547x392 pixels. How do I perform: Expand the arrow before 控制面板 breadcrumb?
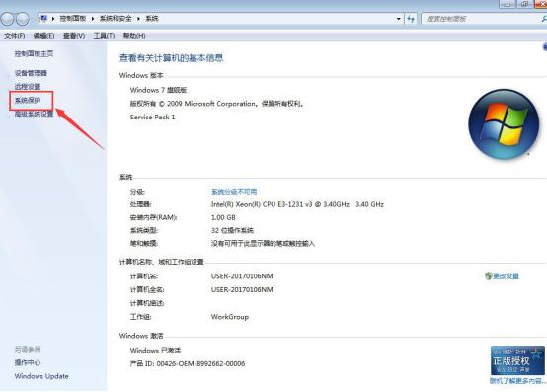[x=53, y=19]
